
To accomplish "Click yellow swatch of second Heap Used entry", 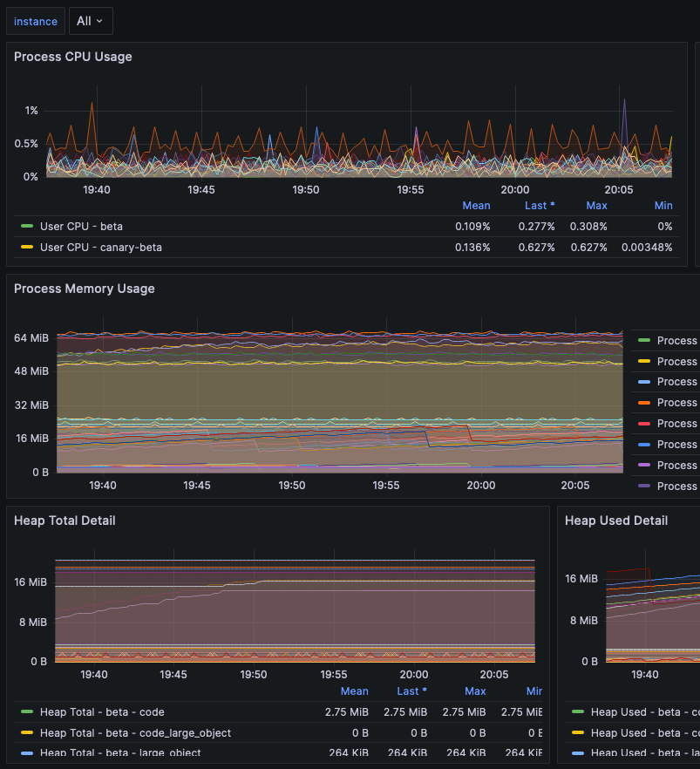I will coord(578,732).
